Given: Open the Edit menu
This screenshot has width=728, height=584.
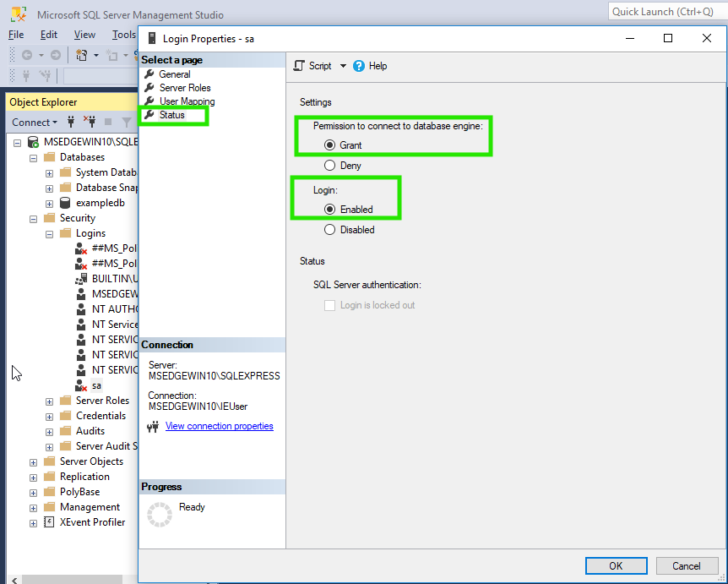Looking at the screenshot, I should pos(48,35).
